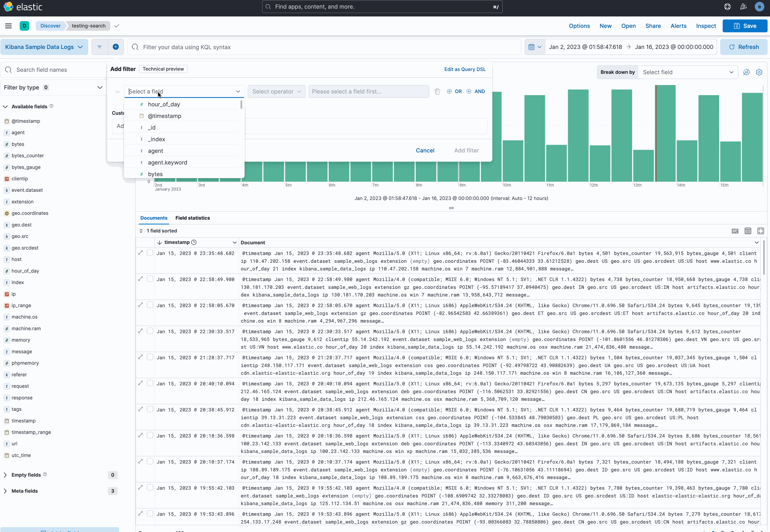Expand the Jan 15 22:30:33.517 document row

(140, 331)
